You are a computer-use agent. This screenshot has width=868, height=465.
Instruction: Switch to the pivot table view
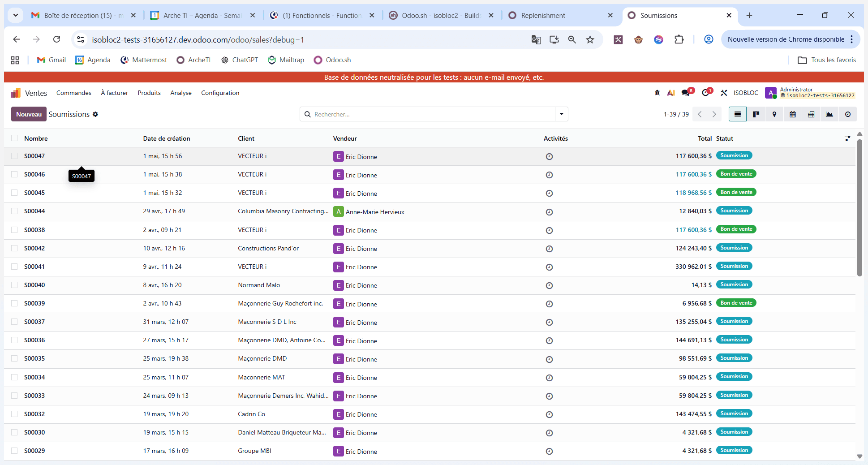811,114
